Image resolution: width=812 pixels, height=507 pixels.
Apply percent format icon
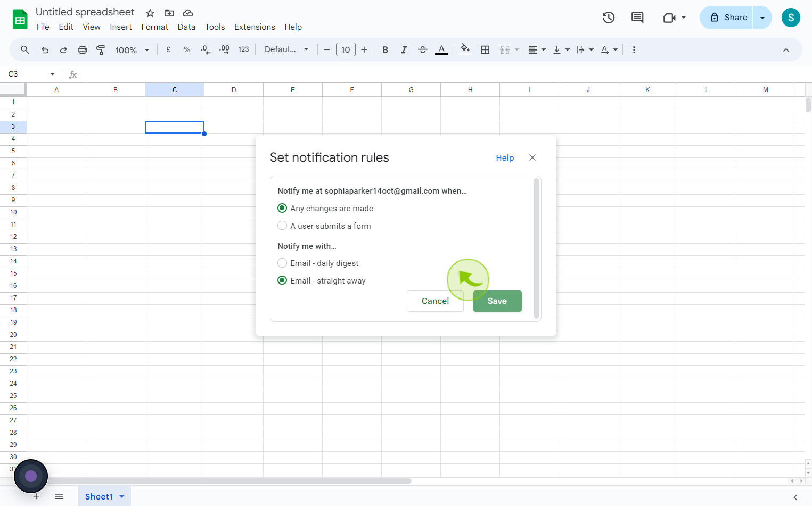point(187,49)
